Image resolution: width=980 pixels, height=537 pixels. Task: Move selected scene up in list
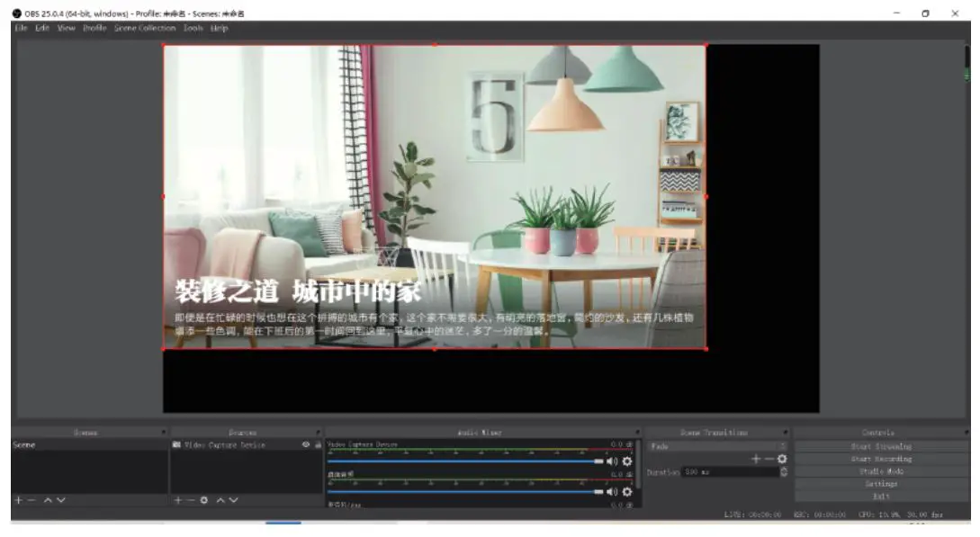click(x=48, y=500)
